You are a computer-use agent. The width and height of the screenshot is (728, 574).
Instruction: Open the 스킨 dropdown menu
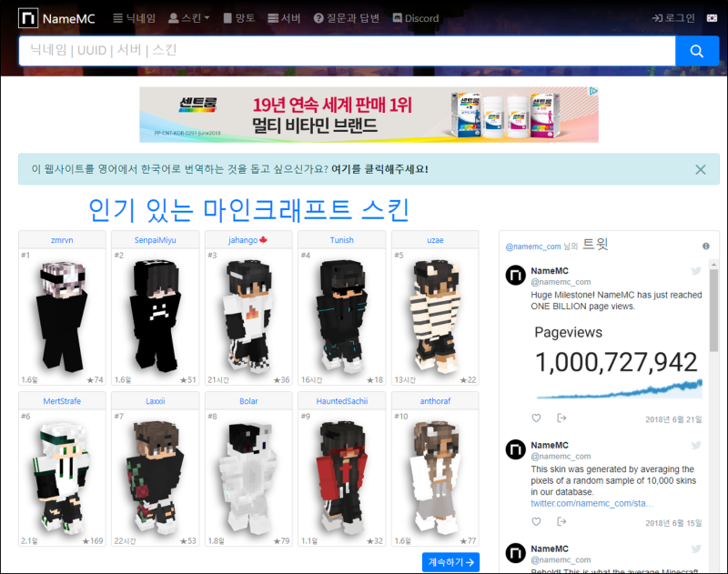(x=189, y=18)
